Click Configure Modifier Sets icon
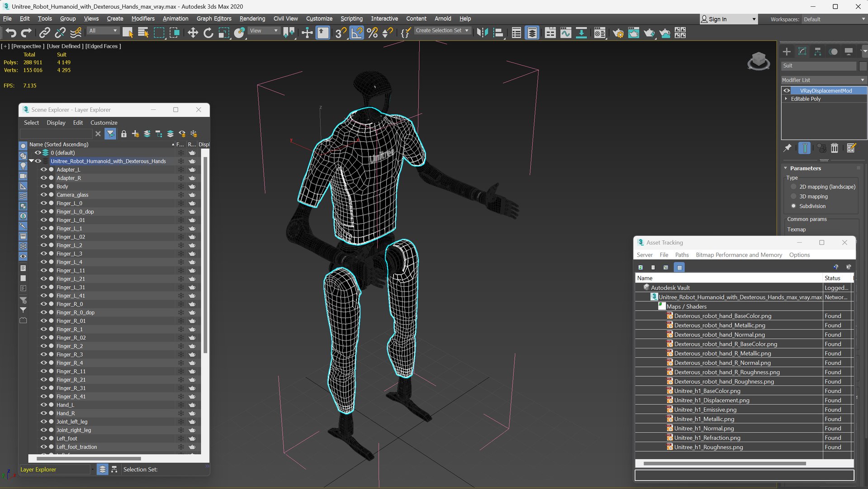Screen dimensions: 868x489 (x=851, y=148)
